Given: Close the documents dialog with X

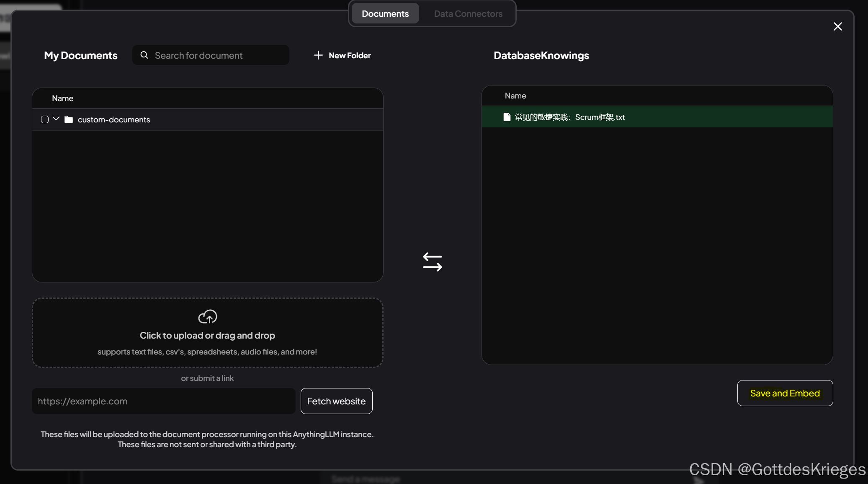Looking at the screenshot, I should coord(837,26).
